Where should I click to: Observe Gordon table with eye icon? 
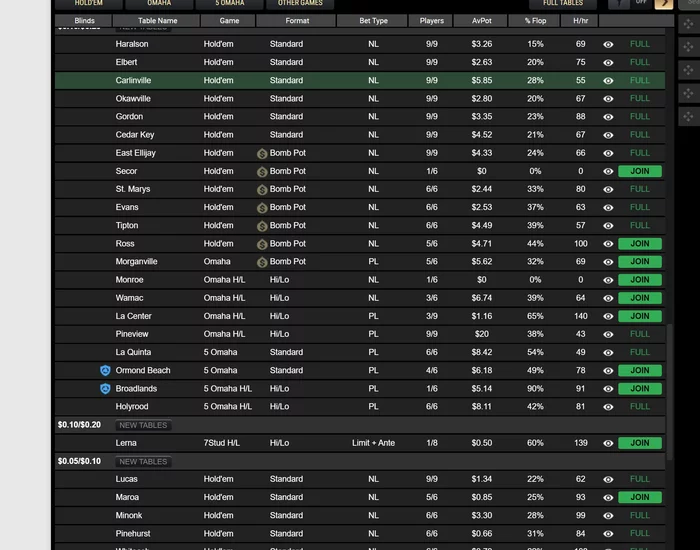[608, 117]
